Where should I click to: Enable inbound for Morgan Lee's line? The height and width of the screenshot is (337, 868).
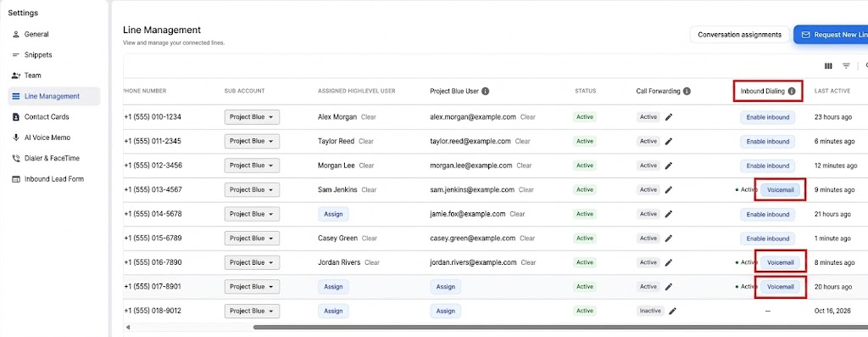[x=767, y=166]
